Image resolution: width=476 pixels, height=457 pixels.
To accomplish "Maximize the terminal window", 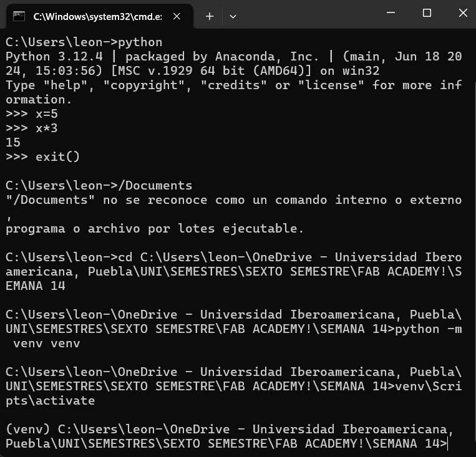I will click(427, 12).
